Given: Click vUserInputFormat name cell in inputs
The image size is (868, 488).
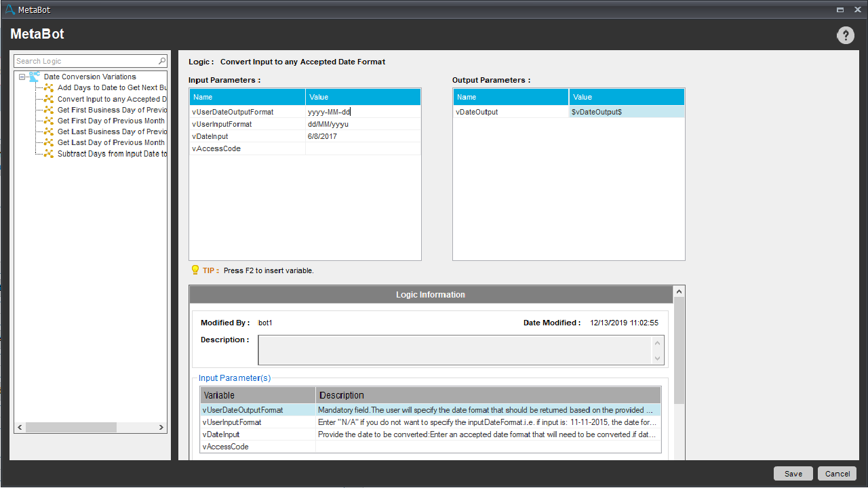Looking at the screenshot, I should [248, 124].
